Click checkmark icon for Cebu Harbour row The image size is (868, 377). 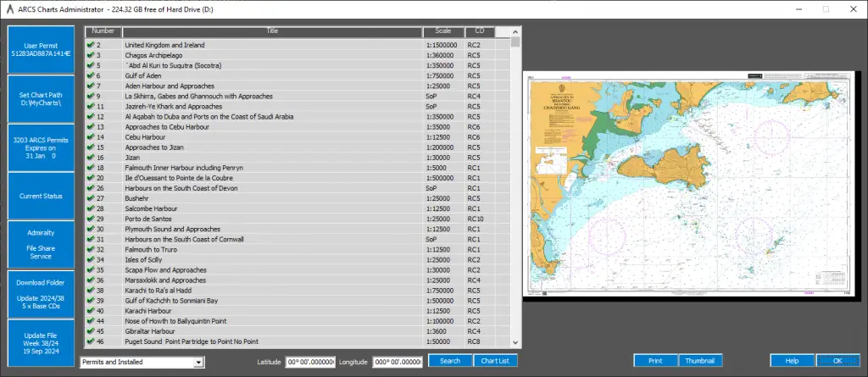91,137
